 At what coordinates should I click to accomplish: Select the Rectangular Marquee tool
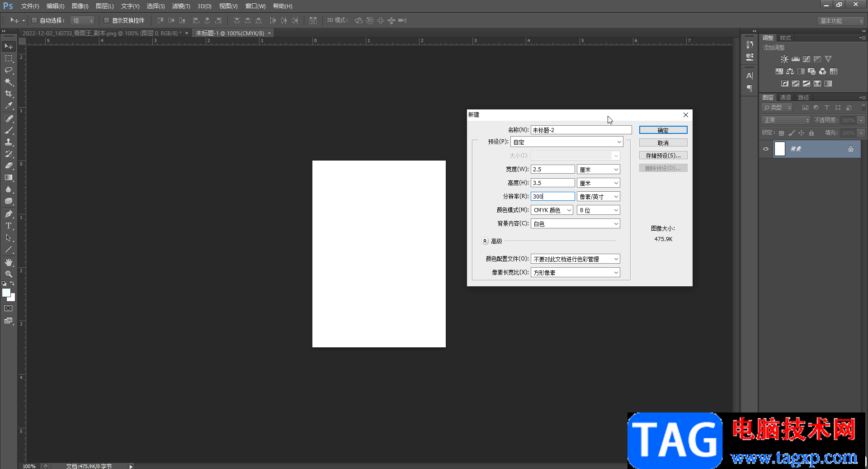coord(9,58)
